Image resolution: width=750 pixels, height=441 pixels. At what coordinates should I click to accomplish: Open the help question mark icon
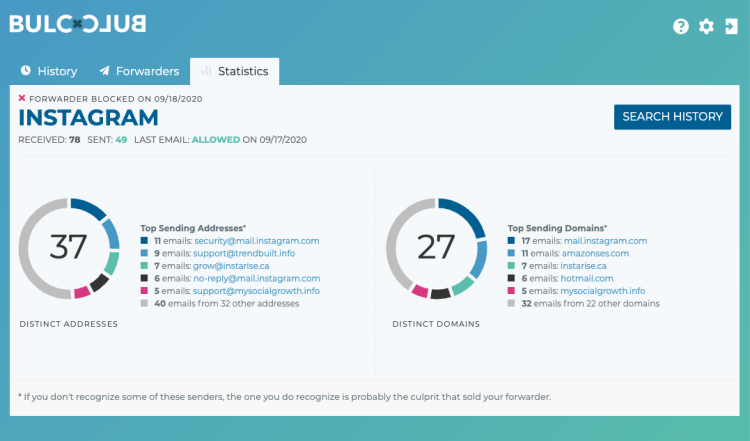pos(681,26)
